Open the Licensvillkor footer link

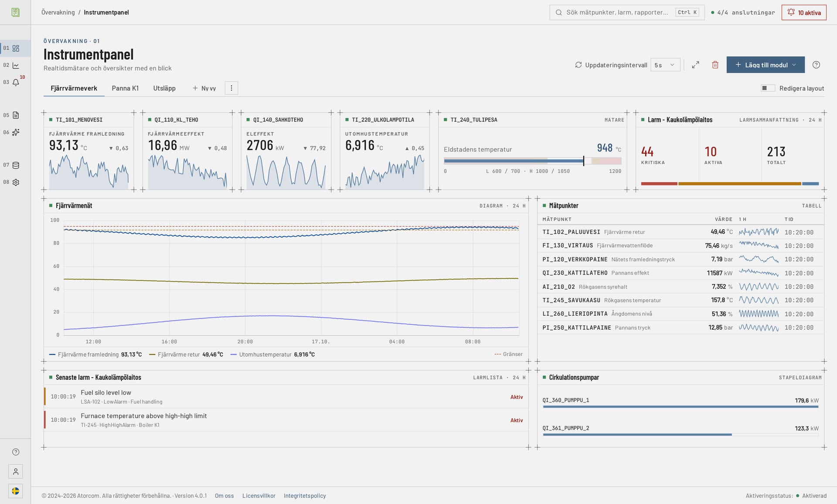coord(259,496)
